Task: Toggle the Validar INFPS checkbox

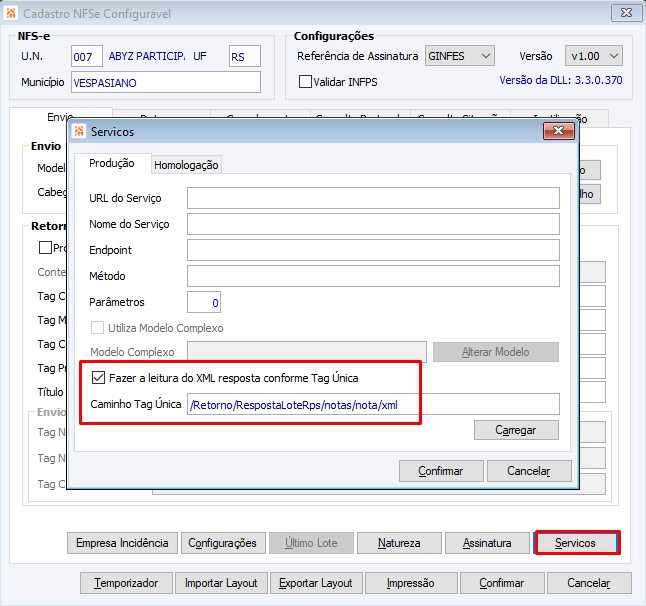Action: pos(305,82)
